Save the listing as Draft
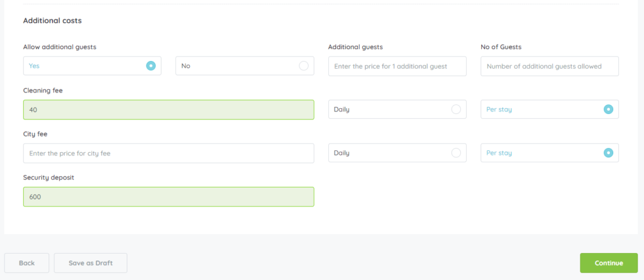644x280 pixels. 91,263
